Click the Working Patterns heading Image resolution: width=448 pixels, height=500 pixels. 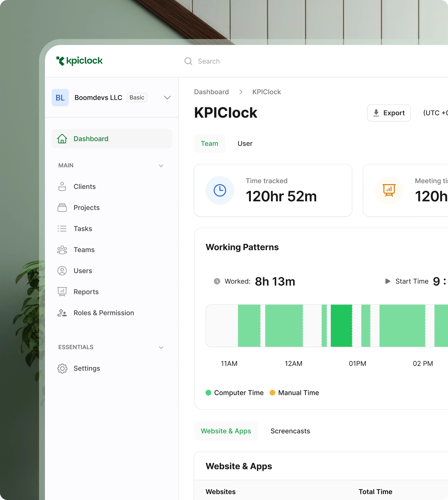[x=242, y=247]
